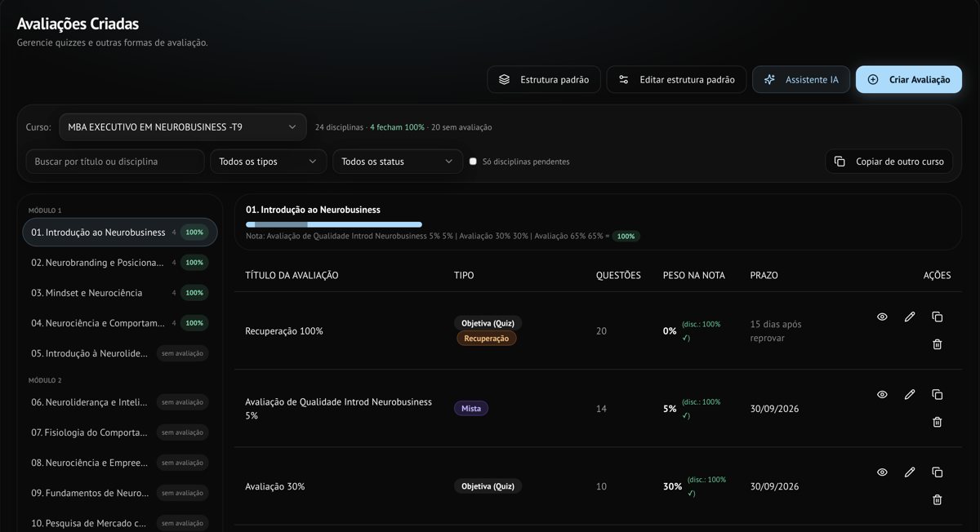Select 10. Pesquisa de Mercado discipline
The image size is (980, 532).
[x=120, y=523]
